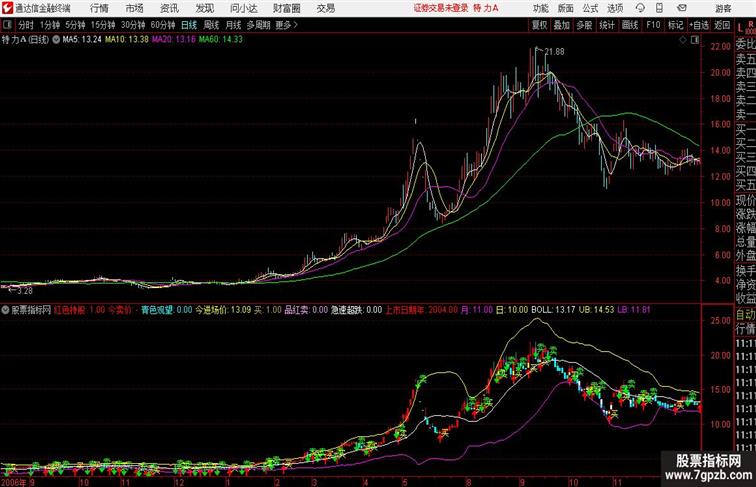This screenshot has height=487, width=756.
Task: Click the diamond icon in the chart's top-right corner
Action: pos(683,40)
